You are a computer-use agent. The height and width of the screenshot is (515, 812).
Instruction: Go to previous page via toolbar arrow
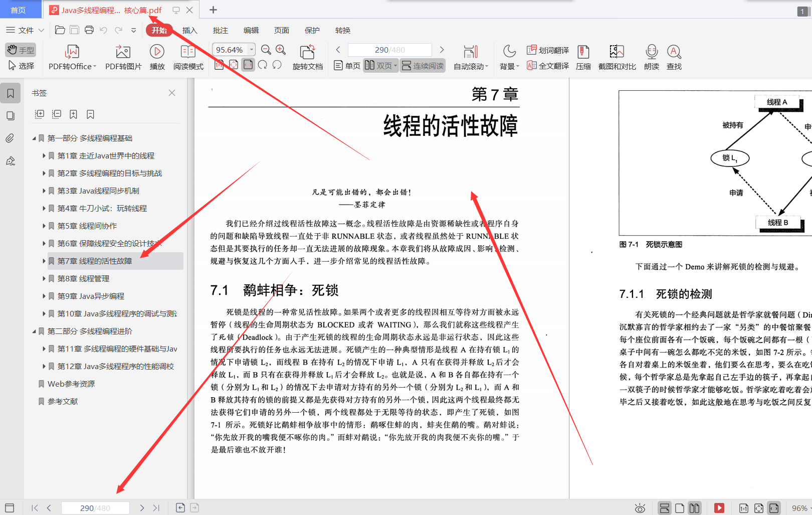pyautogui.click(x=338, y=50)
